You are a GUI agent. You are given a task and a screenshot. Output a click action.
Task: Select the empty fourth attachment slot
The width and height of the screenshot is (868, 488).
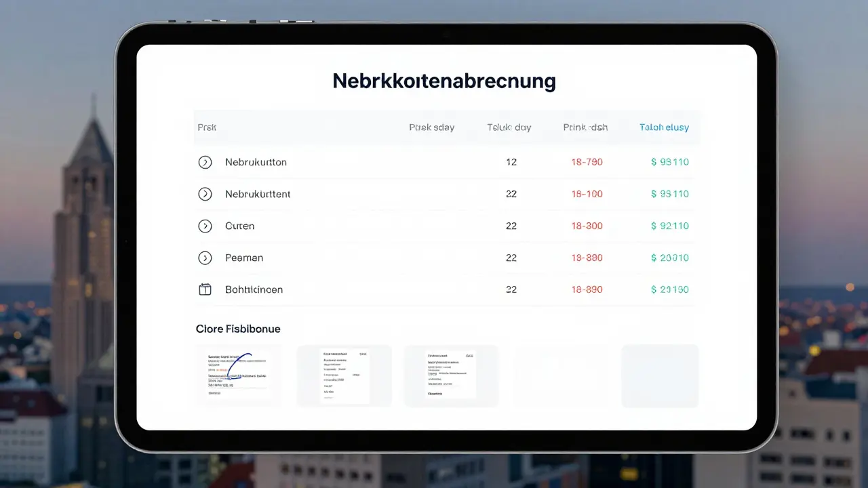click(560, 375)
